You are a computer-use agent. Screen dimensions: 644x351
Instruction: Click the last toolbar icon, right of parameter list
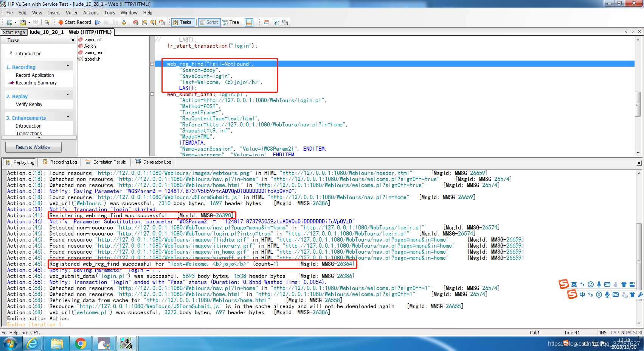click(285, 22)
